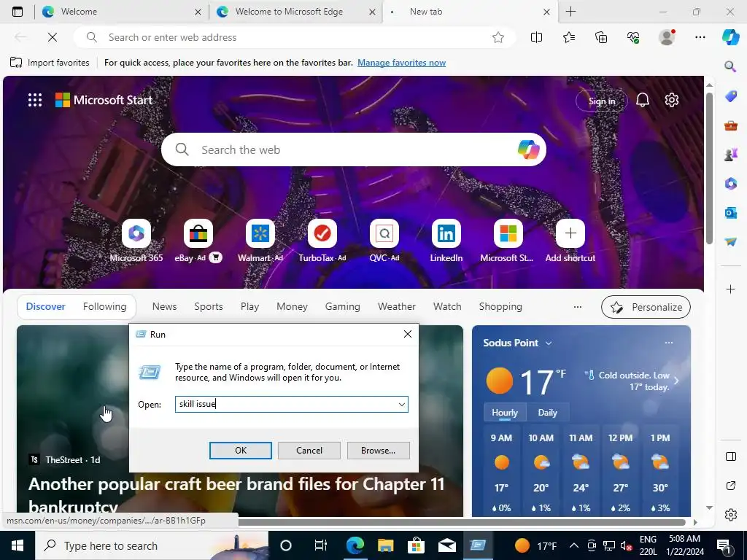The width and height of the screenshot is (747, 560).
Task: Open Settings and more ellipsis menu
Action: tap(700, 37)
